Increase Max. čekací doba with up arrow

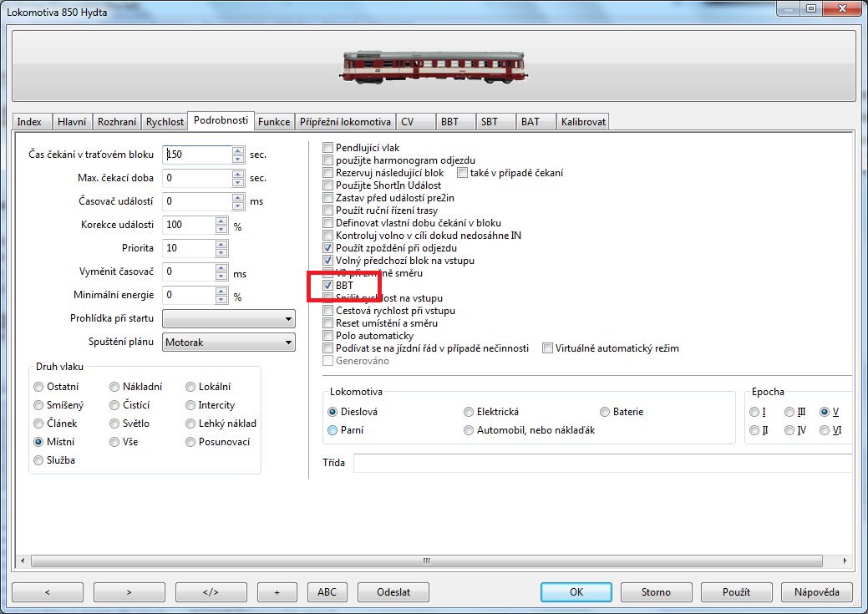(238, 174)
